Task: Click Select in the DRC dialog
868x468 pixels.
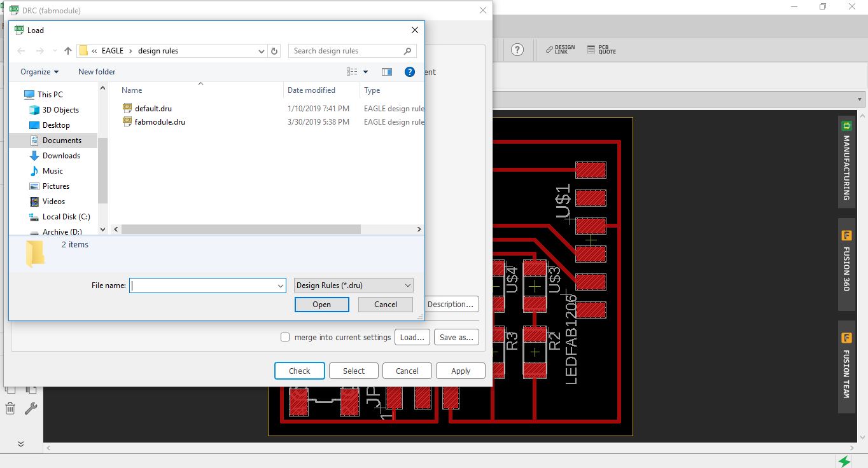Action: [354, 371]
